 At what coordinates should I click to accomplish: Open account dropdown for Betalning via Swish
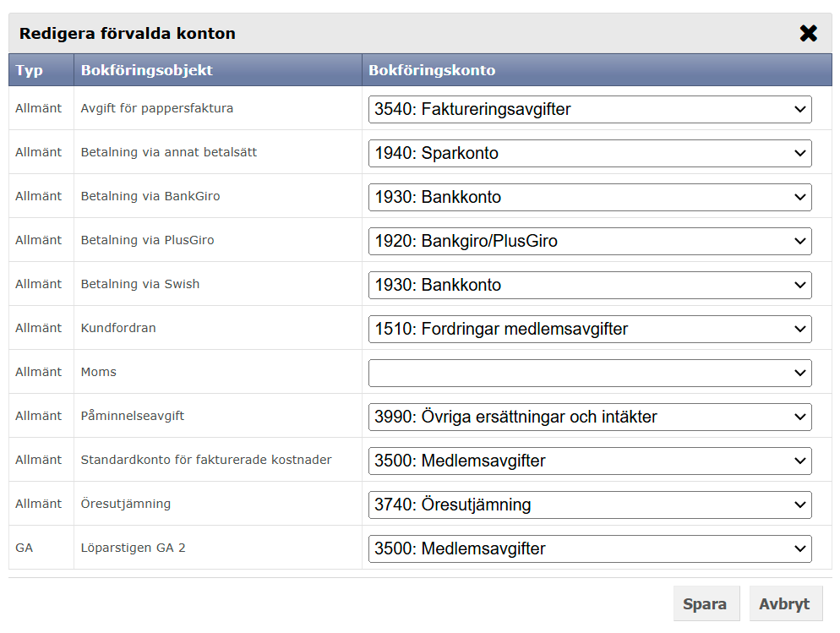589,285
